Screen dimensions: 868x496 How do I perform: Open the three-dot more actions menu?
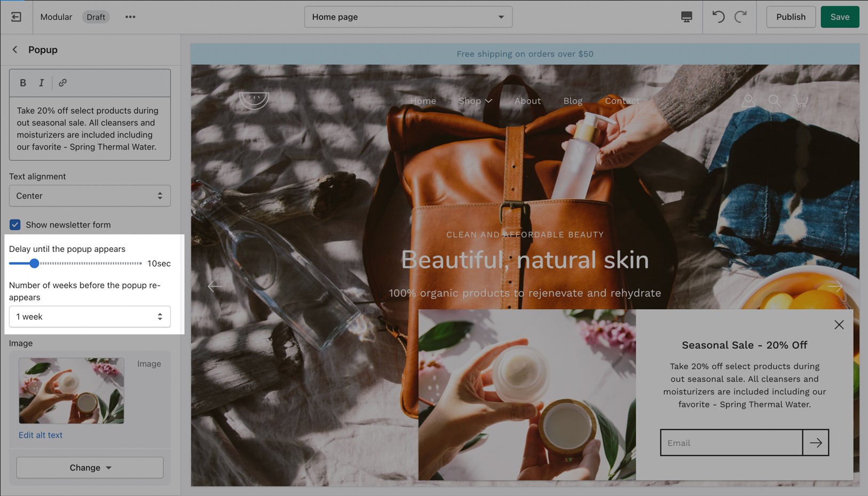pos(130,17)
